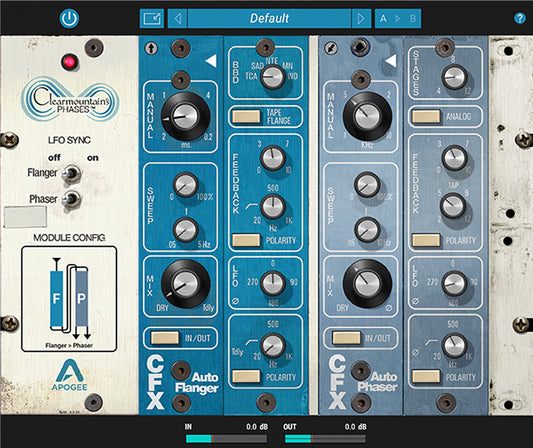This screenshot has height=448, width=533.
Task: Open the help question mark icon
Action: (x=519, y=18)
